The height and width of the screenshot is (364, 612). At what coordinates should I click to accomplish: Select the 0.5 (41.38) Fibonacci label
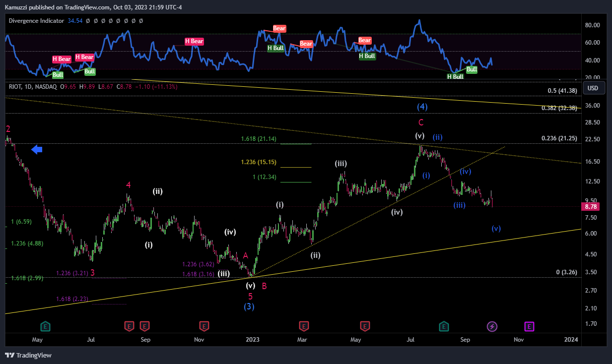pos(561,91)
